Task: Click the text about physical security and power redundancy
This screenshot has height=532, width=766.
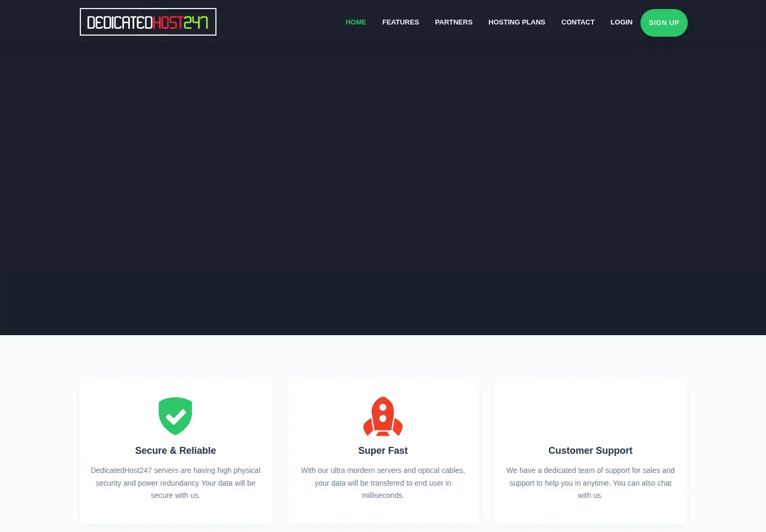Action: point(176,483)
